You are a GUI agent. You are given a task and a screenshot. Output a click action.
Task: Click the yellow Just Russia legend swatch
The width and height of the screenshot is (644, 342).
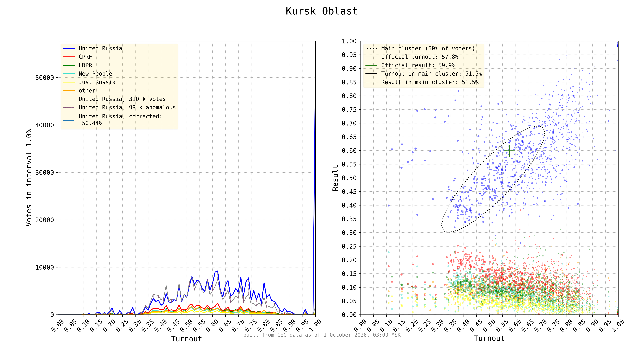(x=69, y=82)
